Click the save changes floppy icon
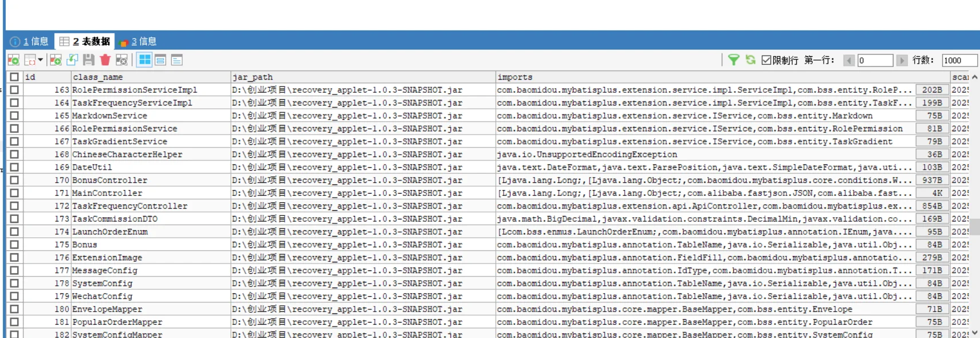Image resolution: width=980 pixels, height=338 pixels. click(x=88, y=60)
